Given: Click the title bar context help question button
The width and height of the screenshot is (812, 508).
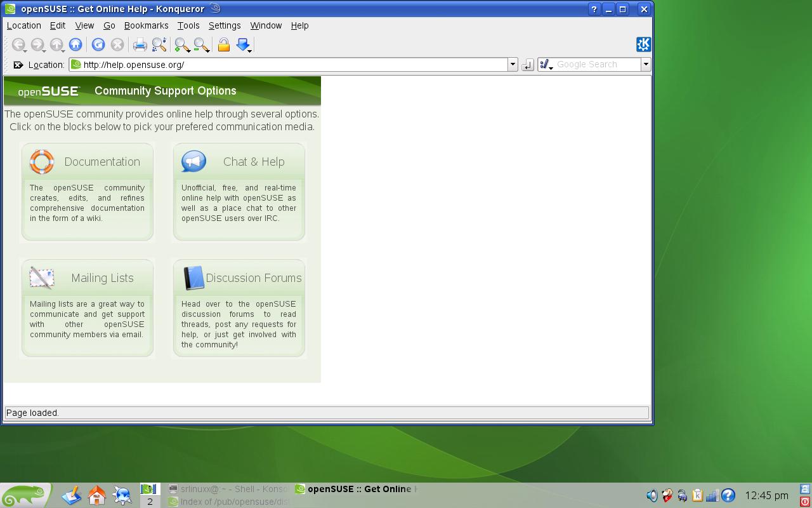Looking at the screenshot, I should tap(594, 9).
